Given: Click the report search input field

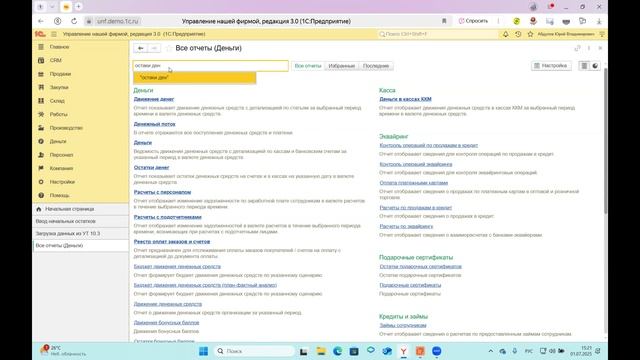Looking at the screenshot, I should pos(211,66).
